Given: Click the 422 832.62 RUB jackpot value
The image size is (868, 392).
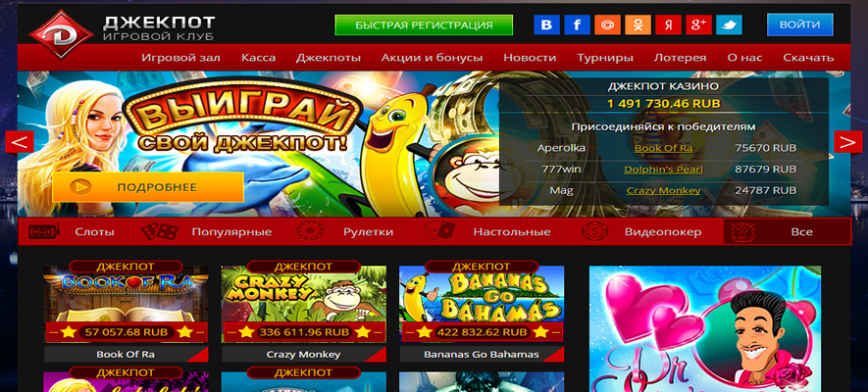Looking at the screenshot, I should (482, 332).
